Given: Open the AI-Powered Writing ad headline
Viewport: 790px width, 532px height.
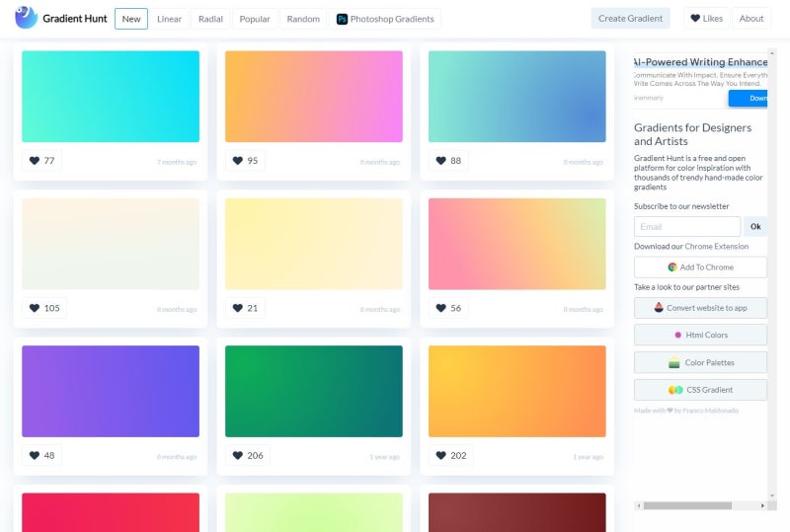Looking at the screenshot, I should (x=700, y=62).
